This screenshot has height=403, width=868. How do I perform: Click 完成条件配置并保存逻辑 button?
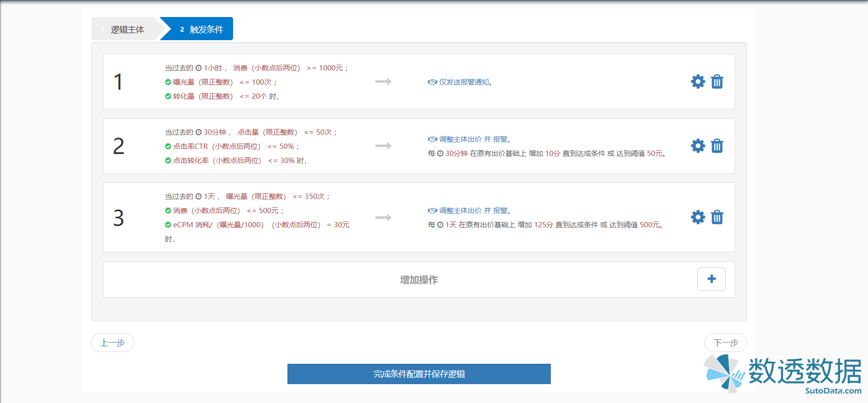[x=419, y=374]
